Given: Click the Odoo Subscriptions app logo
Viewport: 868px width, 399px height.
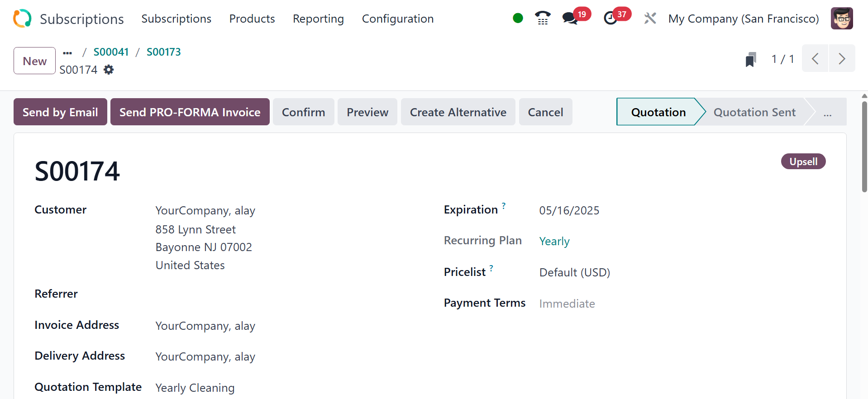Looking at the screenshot, I should (x=22, y=19).
